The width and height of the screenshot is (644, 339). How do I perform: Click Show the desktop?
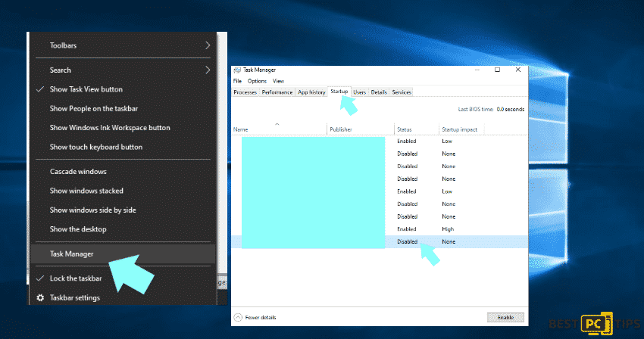click(x=78, y=229)
